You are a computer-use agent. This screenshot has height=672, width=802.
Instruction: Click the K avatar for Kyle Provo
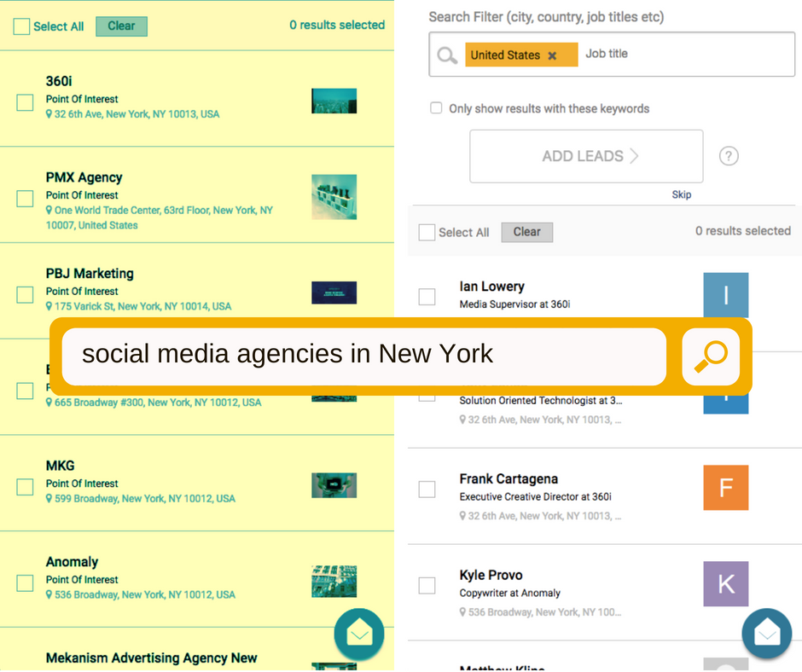pyautogui.click(x=725, y=583)
